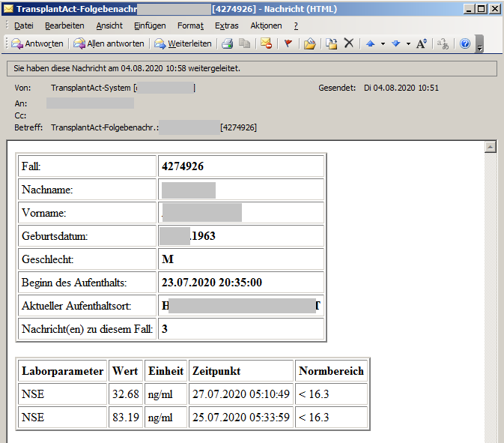The height and width of the screenshot is (443, 504).
Task: Expand the next item arrow dropdown
Action: (408, 43)
